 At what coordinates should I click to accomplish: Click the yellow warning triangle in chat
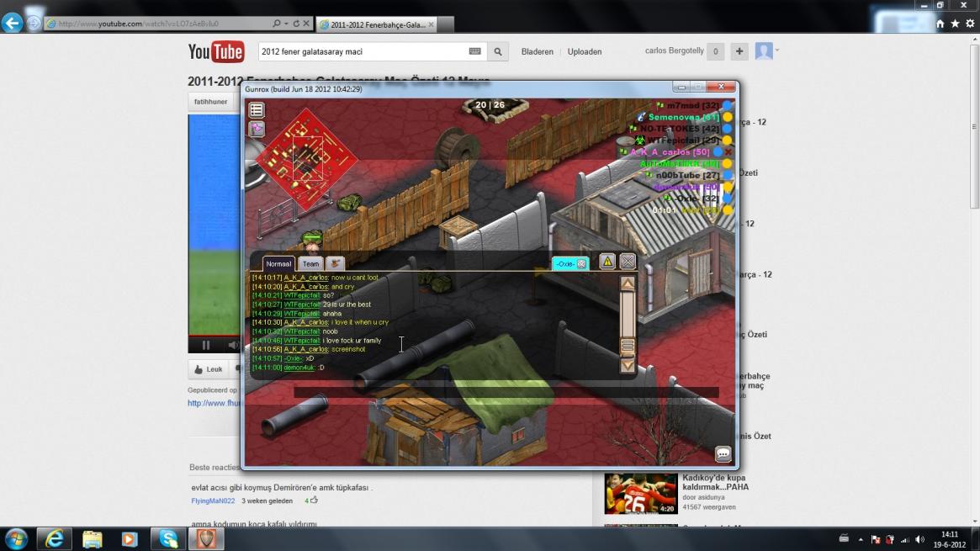point(607,262)
